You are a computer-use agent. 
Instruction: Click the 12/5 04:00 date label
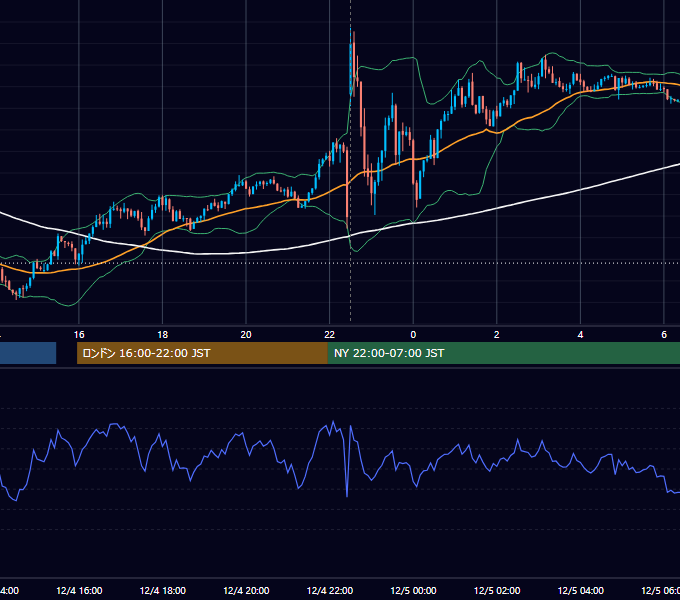tap(581, 591)
